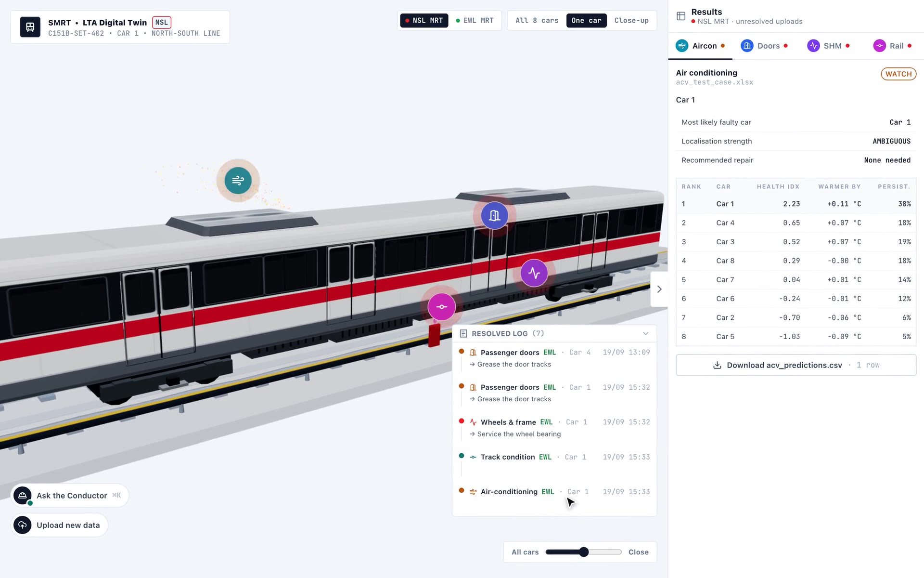Select the Car 5 ranking row
The image size is (924, 578).
[x=796, y=337]
